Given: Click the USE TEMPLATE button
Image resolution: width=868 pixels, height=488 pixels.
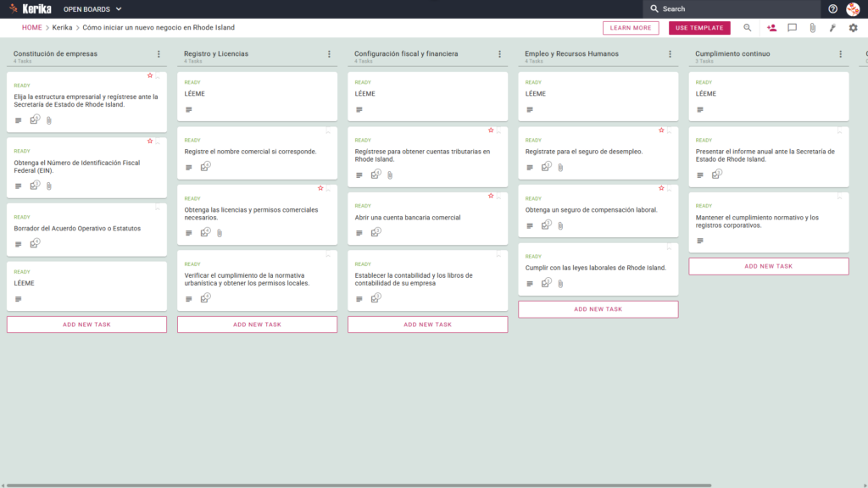Looking at the screenshot, I should [699, 28].
